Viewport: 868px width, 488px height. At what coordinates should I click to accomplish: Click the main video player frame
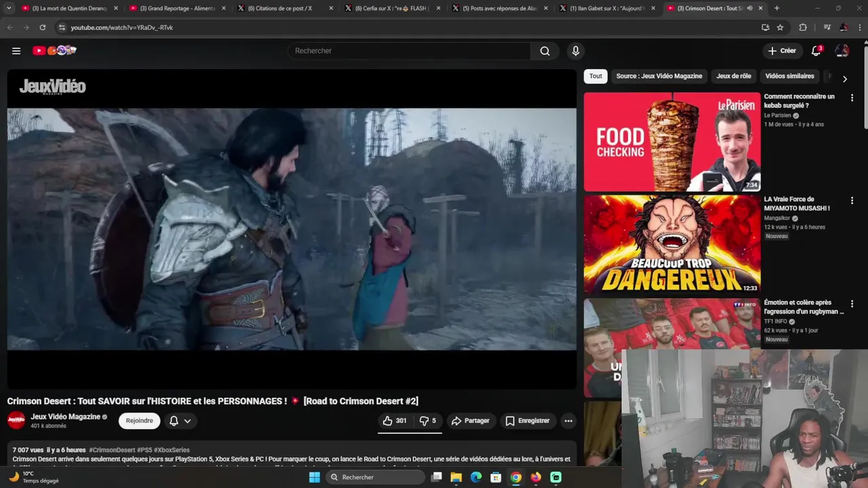click(x=292, y=229)
